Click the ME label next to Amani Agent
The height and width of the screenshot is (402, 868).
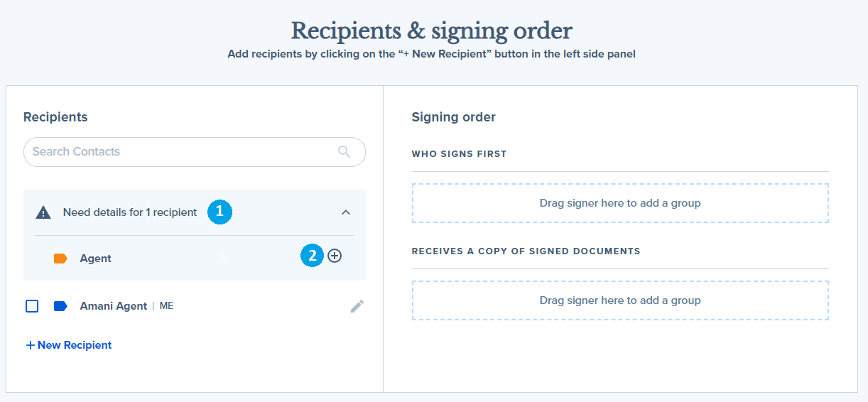point(166,306)
